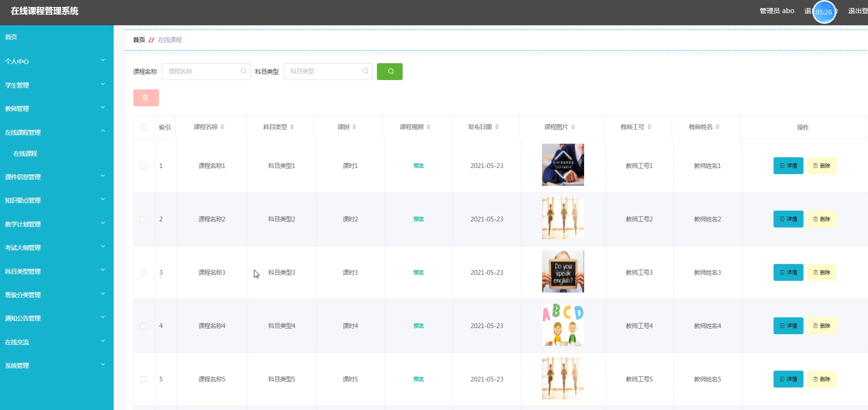Click sort arrows on 发布日期 column
Screen dimensions: 868x410
(x=497, y=127)
